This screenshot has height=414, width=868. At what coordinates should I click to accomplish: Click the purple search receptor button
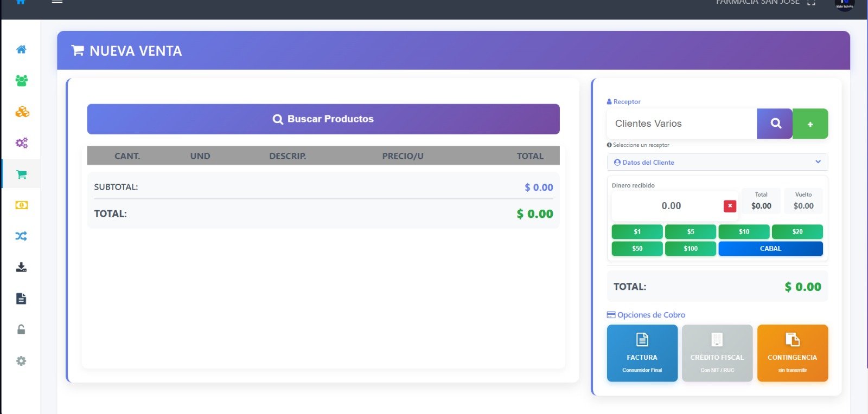pos(775,124)
